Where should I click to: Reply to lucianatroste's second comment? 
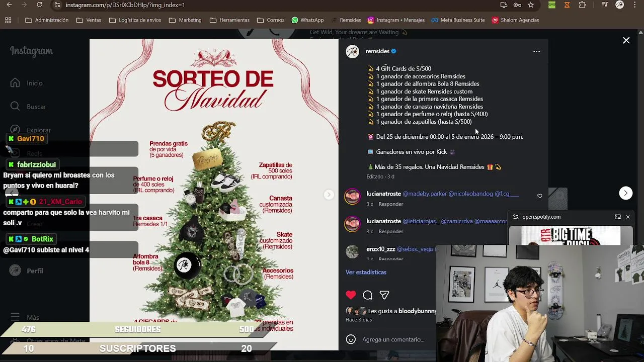(391, 231)
